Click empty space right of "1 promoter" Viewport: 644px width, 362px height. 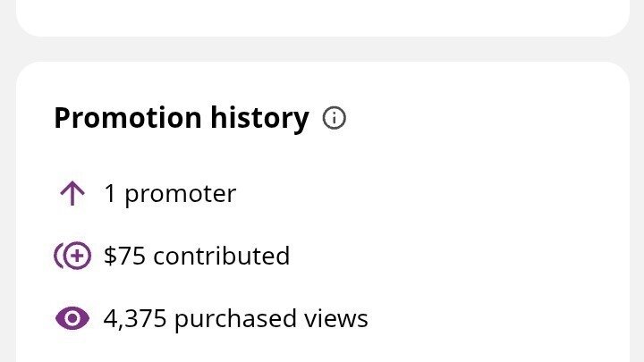coord(429,194)
